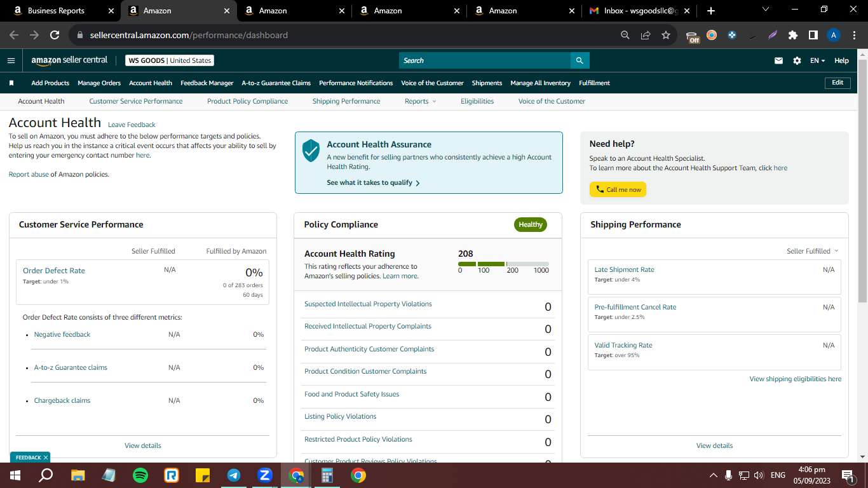The image size is (868, 488).
Task: Expand the Reports dropdown menu
Action: pyautogui.click(x=420, y=101)
